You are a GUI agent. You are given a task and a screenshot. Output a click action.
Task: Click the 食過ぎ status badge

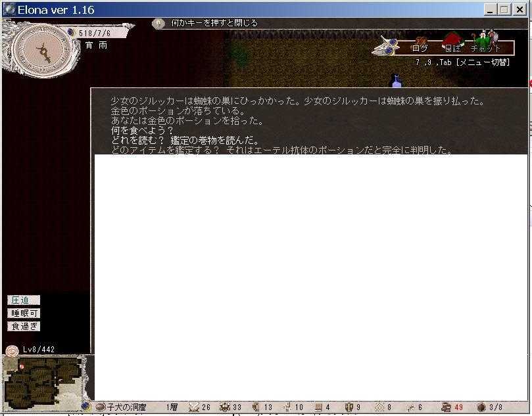[x=24, y=327]
